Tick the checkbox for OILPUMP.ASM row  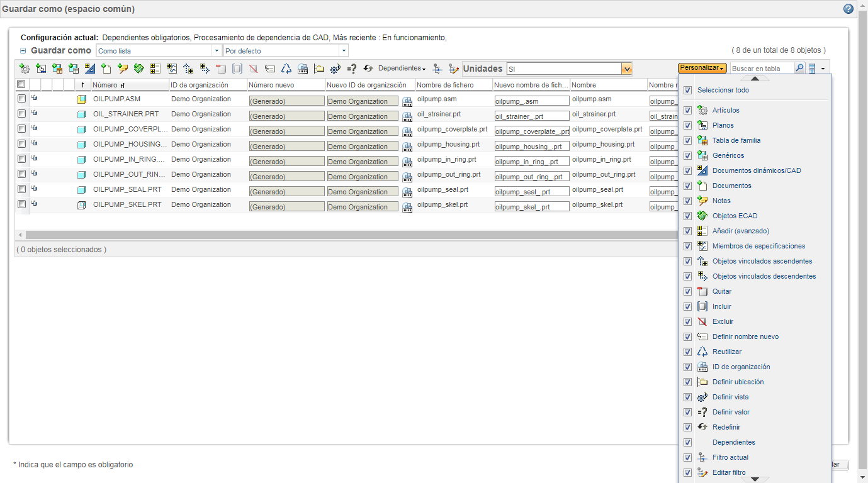point(21,99)
